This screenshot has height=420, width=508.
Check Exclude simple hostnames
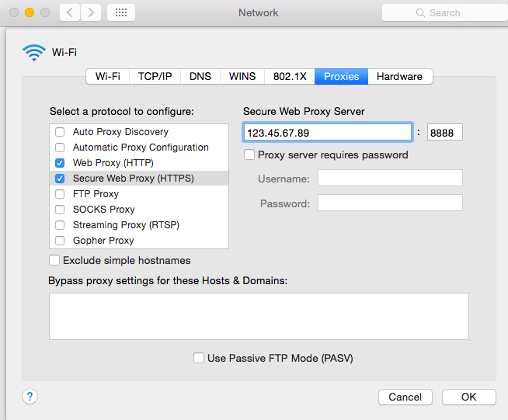tap(54, 261)
